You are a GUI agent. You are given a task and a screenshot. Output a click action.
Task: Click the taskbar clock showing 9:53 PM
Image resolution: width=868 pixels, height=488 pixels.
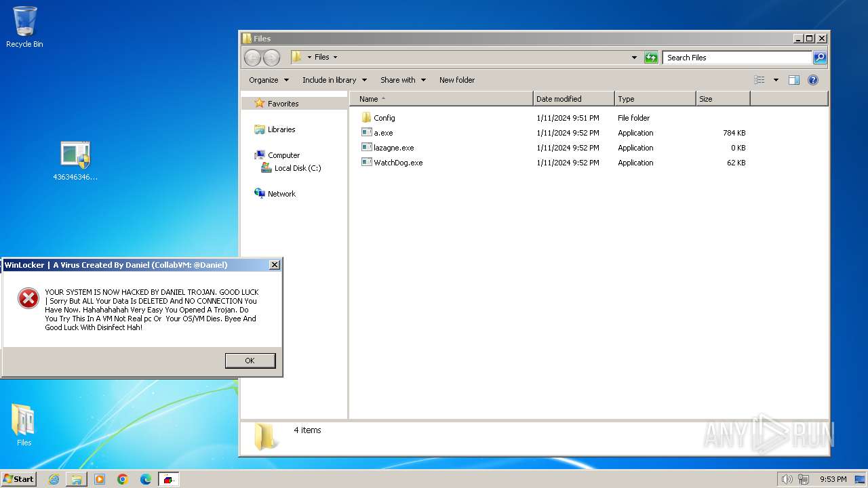coord(833,479)
